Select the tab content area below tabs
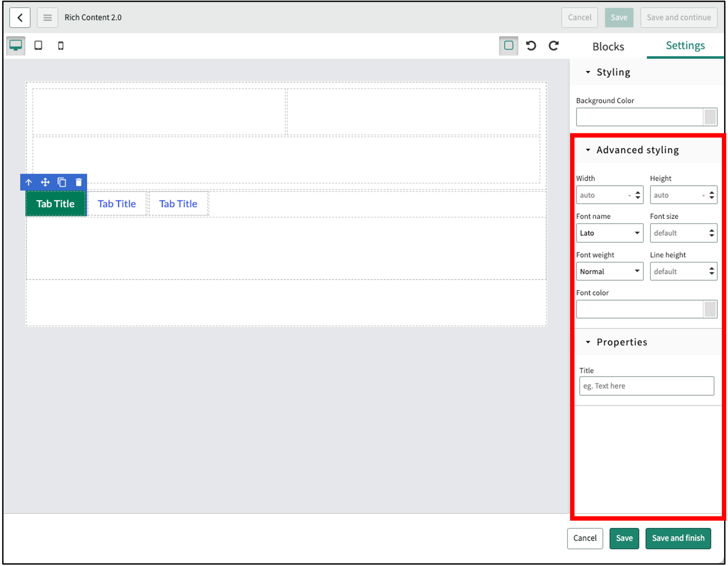The width and height of the screenshot is (728, 566). (286, 248)
